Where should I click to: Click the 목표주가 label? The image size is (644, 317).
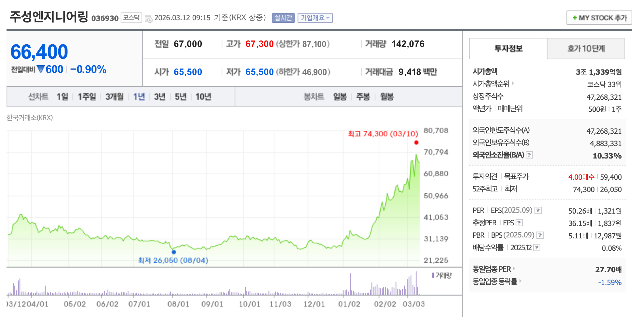click(517, 176)
